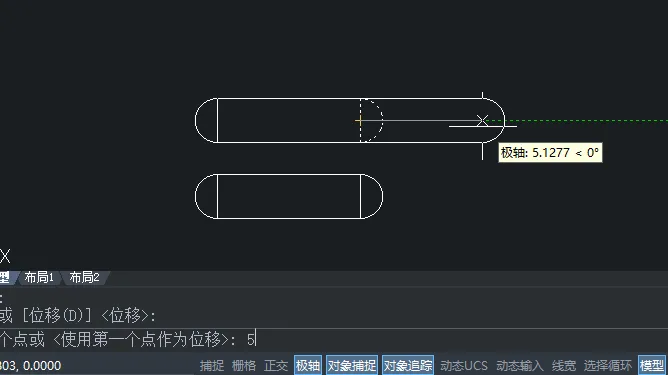
Task: Enable 动态输入 dynamic input
Action: click(520, 366)
